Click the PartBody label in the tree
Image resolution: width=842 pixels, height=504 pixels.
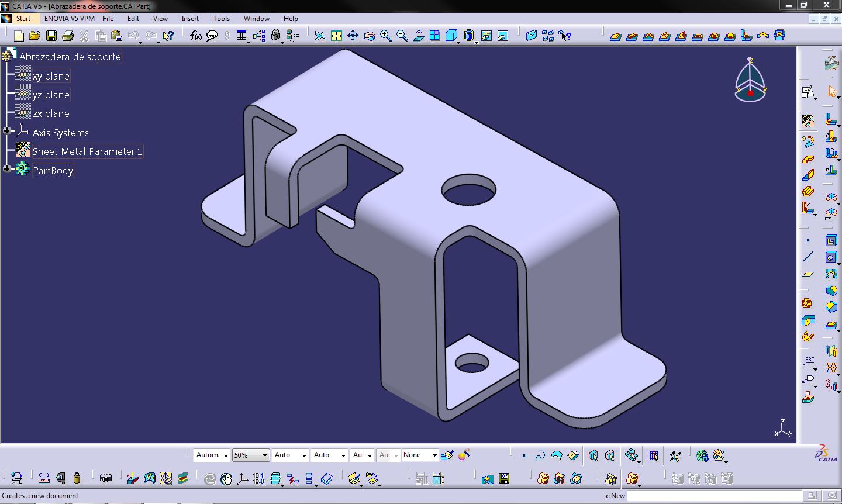tap(53, 171)
